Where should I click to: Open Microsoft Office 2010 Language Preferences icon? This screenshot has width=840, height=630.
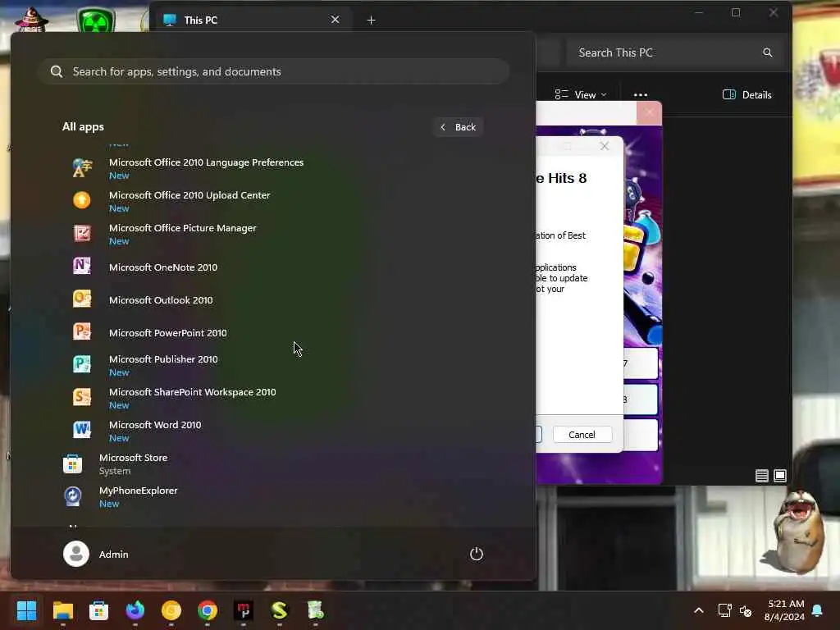(82, 168)
